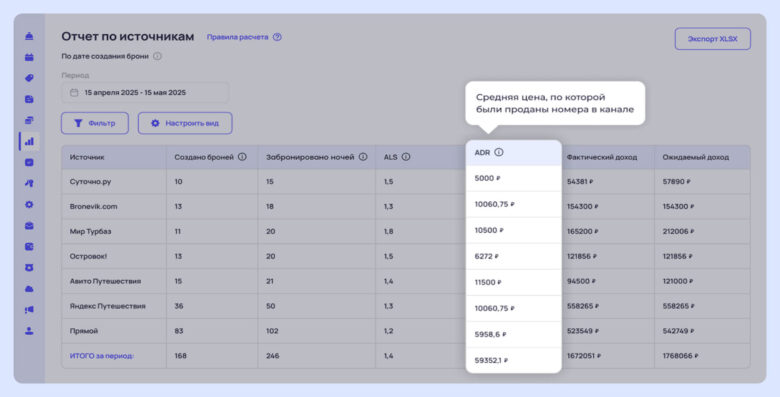
Task: Click ADR value 5000 ₽
Action: 488,178
